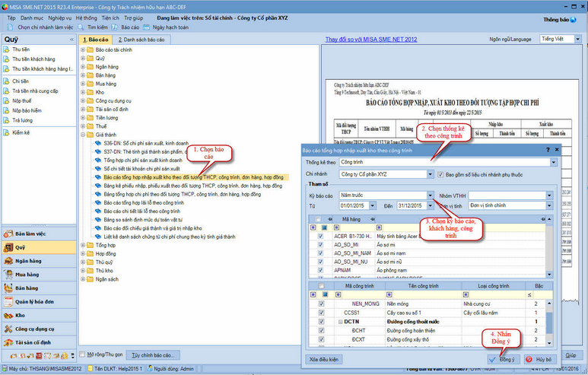The image size is (588, 375).
Task: Open Trả tiền nhà cung cấp
Action: 35,91
